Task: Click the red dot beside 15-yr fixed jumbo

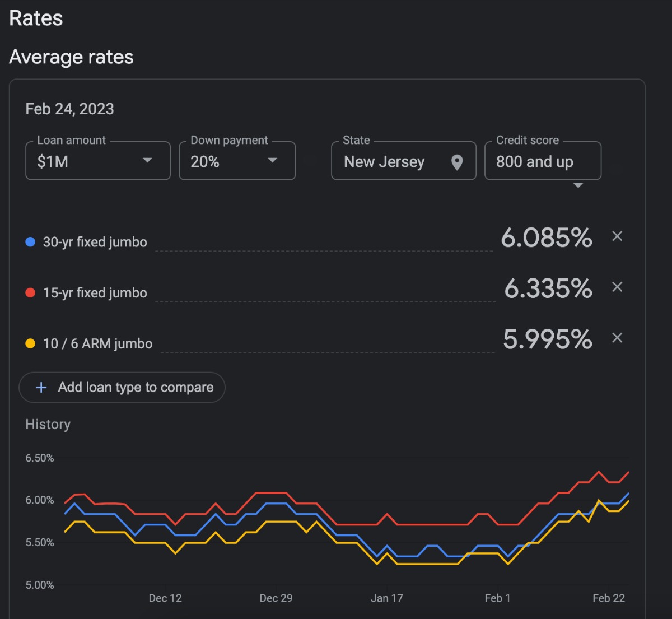Action: (31, 293)
